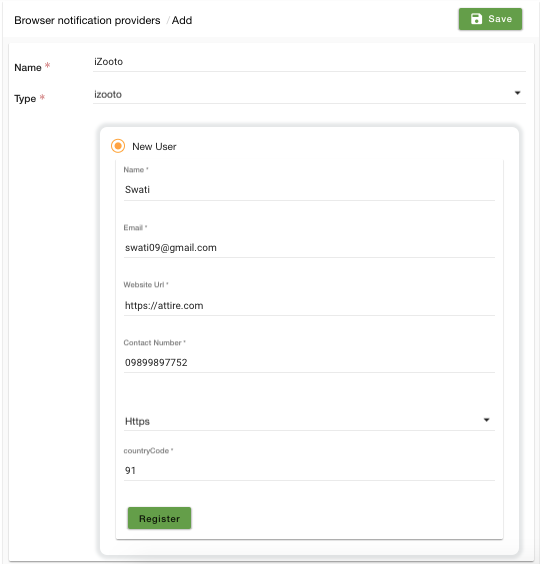Image resolution: width=540 pixels, height=564 pixels.
Task: Click the Email field swati09@gmail.com
Action: tap(309, 247)
